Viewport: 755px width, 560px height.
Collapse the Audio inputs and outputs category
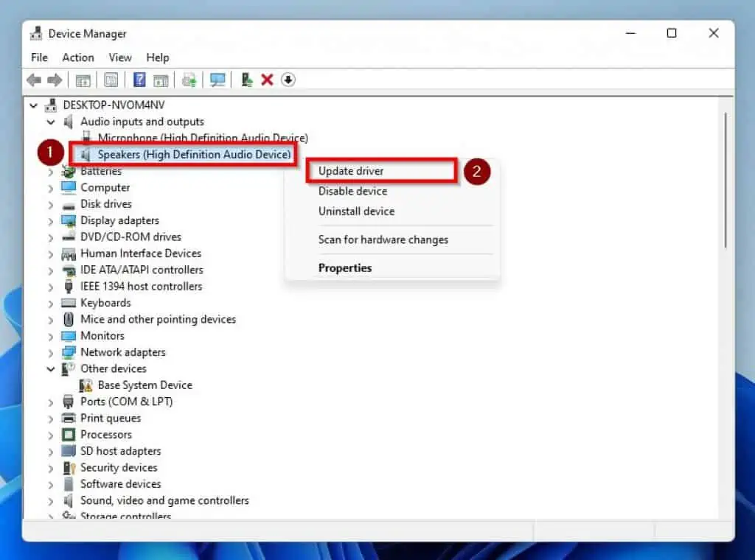50,122
